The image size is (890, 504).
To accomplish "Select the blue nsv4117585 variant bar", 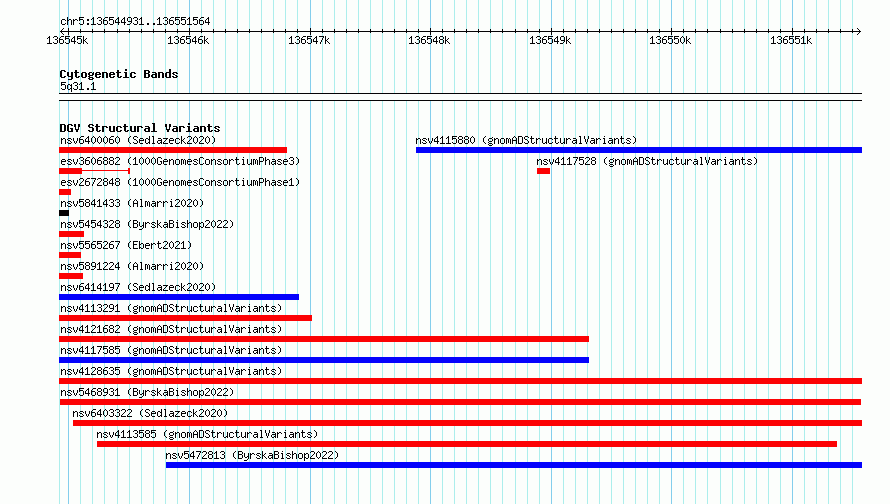I will pos(324,360).
